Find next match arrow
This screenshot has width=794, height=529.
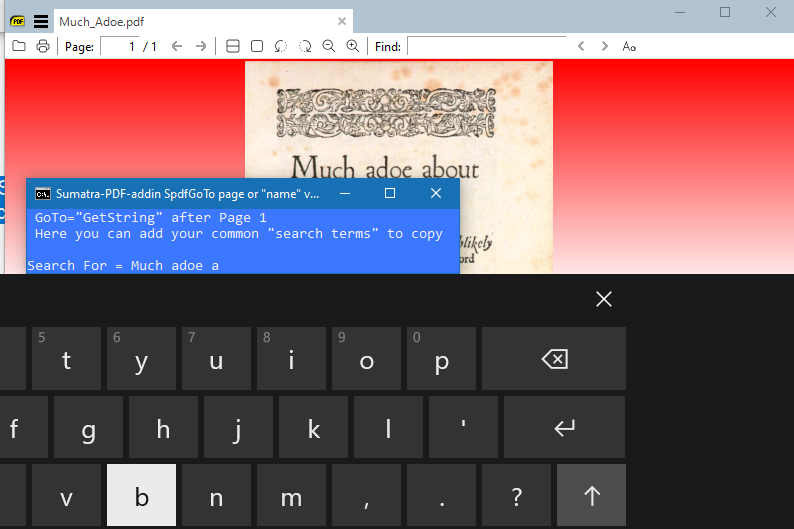[x=604, y=46]
